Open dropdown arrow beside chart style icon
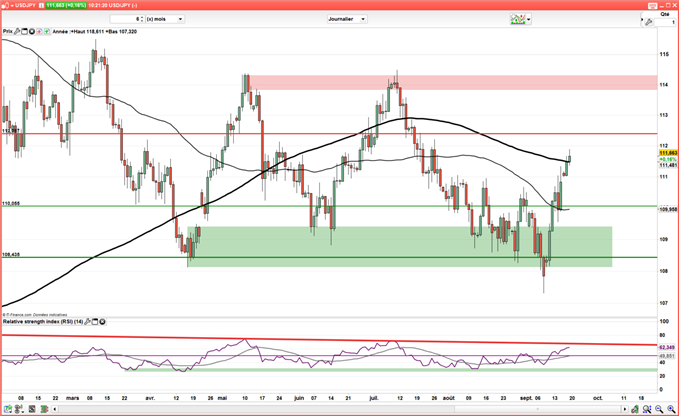The height and width of the screenshot is (416, 679). 528,19
